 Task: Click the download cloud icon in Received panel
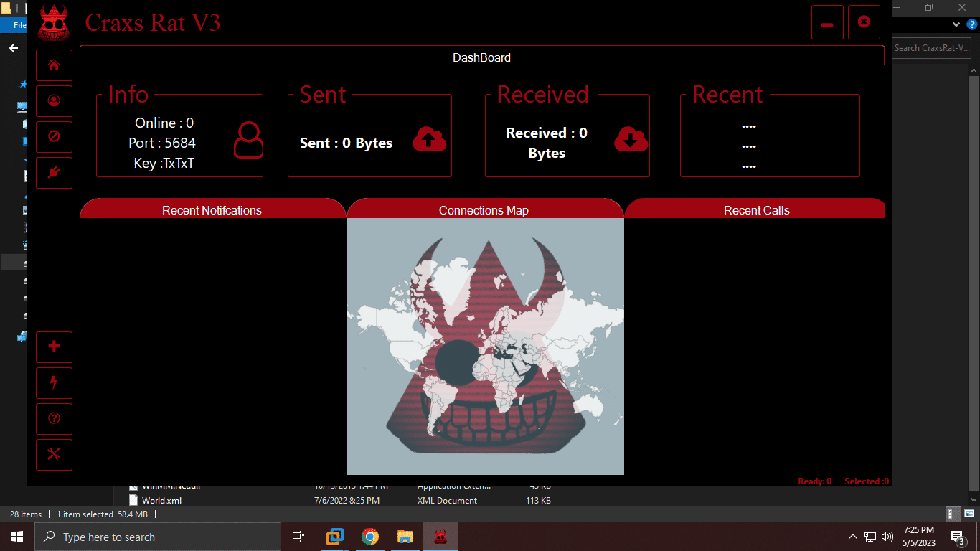pos(631,141)
